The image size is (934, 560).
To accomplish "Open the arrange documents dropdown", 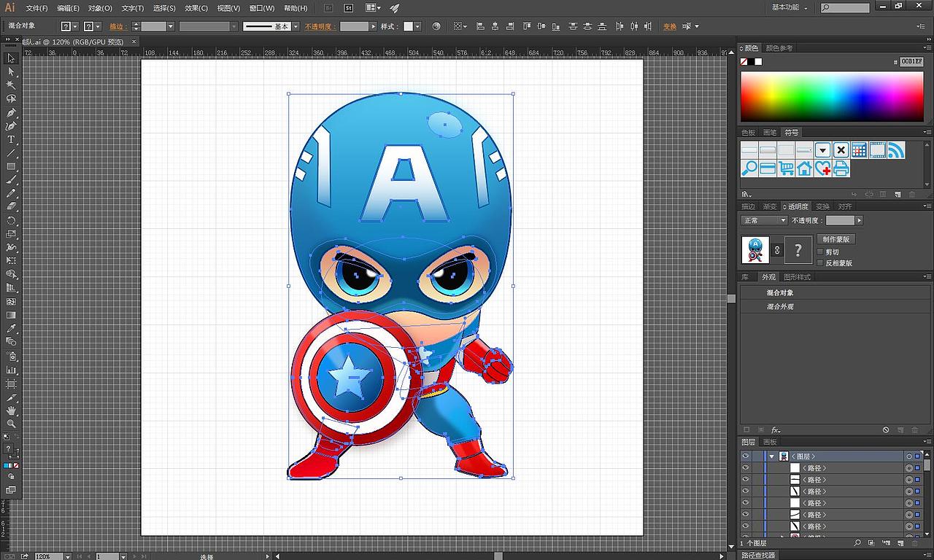I will (x=372, y=8).
